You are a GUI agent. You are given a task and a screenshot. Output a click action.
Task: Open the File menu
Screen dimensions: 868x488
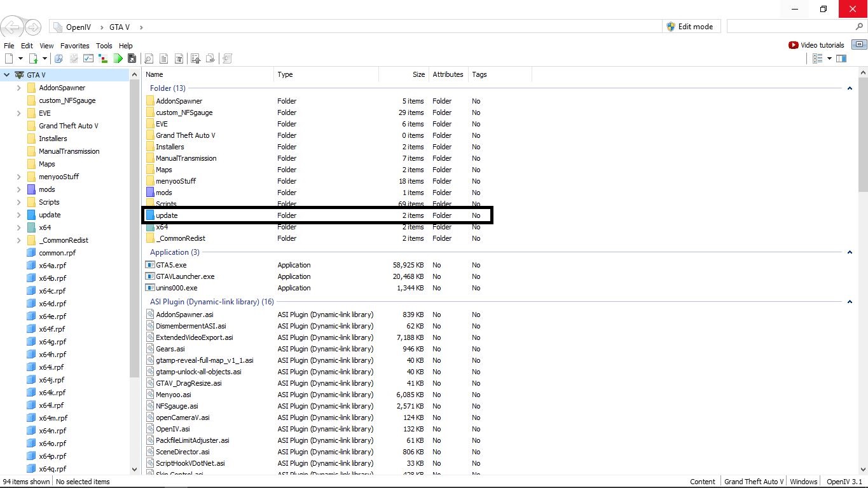pyautogui.click(x=9, y=46)
